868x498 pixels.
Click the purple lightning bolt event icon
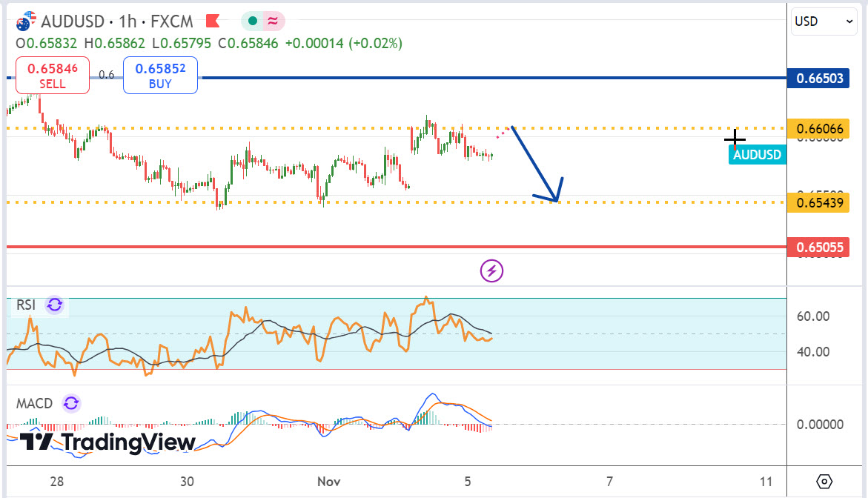(x=492, y=271)
